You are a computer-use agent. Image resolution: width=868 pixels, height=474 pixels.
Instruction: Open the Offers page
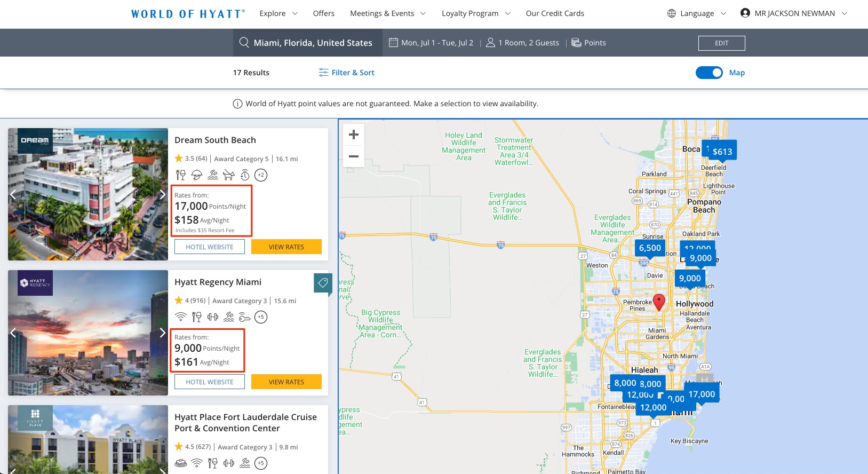(x=324, y=13)
